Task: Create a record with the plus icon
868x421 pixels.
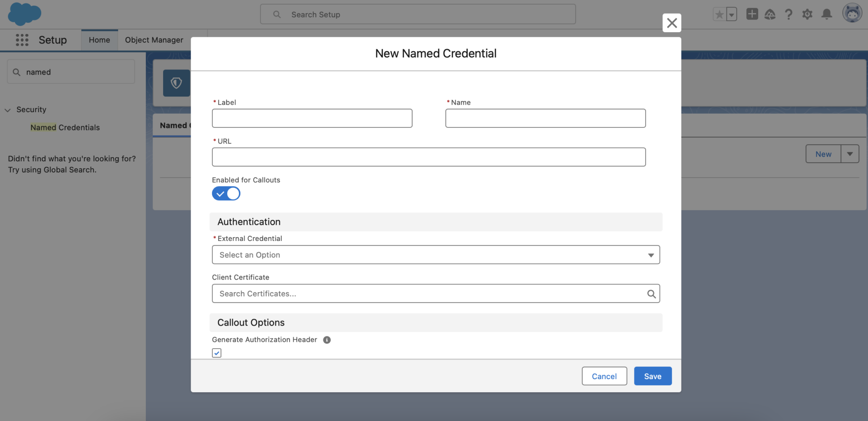Action: (752, 14)
